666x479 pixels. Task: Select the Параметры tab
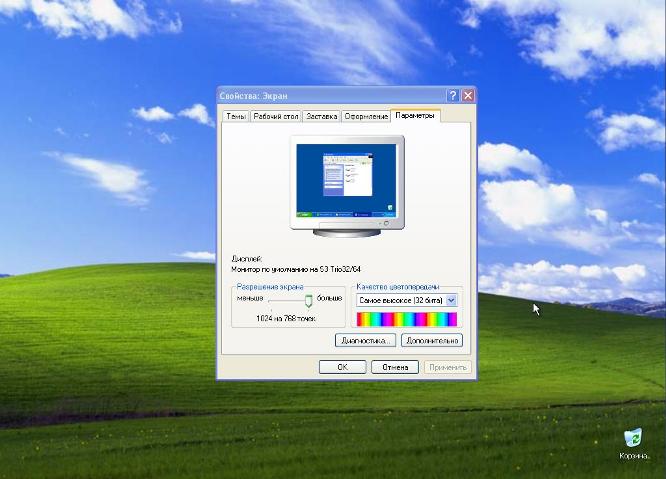(x=415, y=115)
